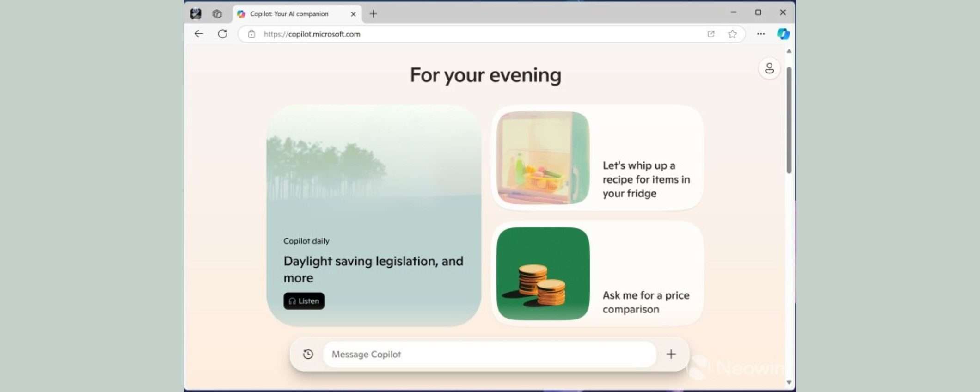Reload the page with refresh icon
Image resolution: width=980 pixels, height=392 pixels.
point(222,34)
